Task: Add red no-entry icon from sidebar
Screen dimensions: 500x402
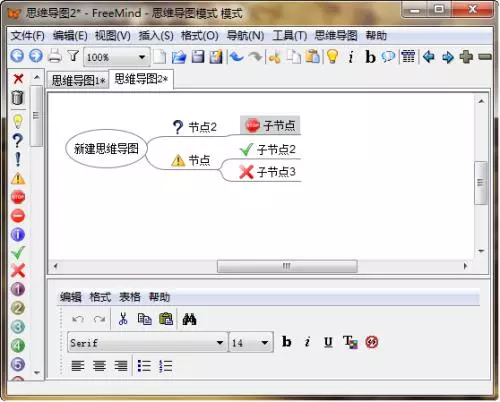Action: [x=18, y=216]
